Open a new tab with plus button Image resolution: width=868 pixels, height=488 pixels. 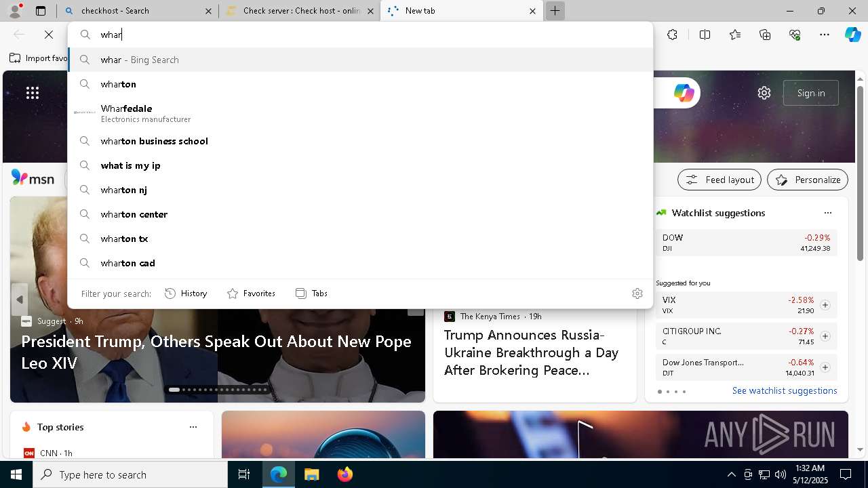click(555, 11)
